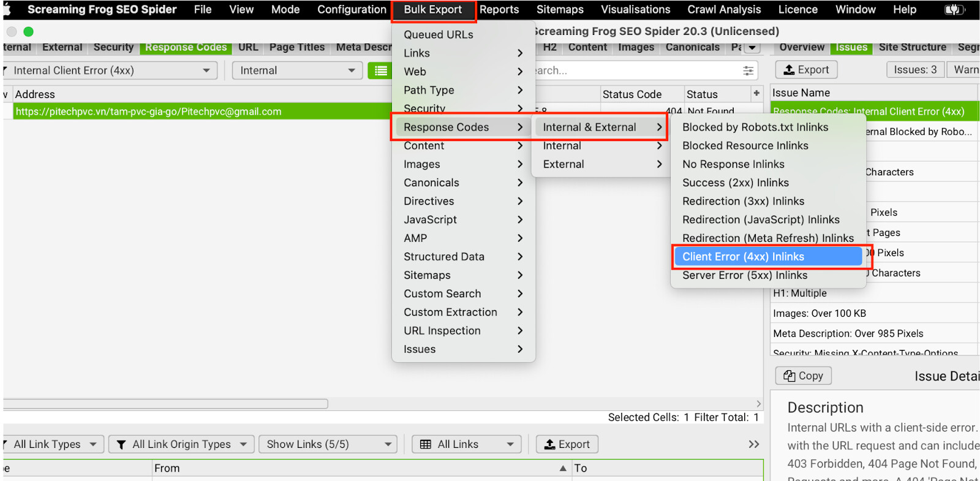The image size is (980, 481).
Task: Choose the External submenu item
Action: [599, 164]
